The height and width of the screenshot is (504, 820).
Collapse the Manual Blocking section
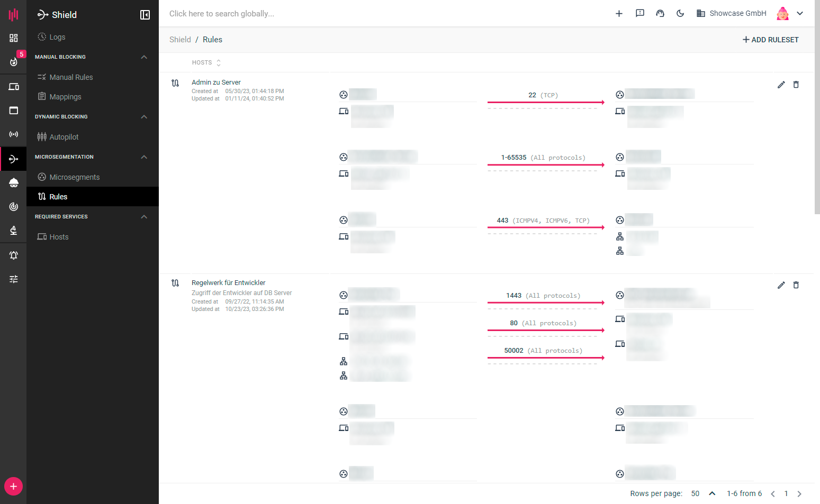coord(144,57)
